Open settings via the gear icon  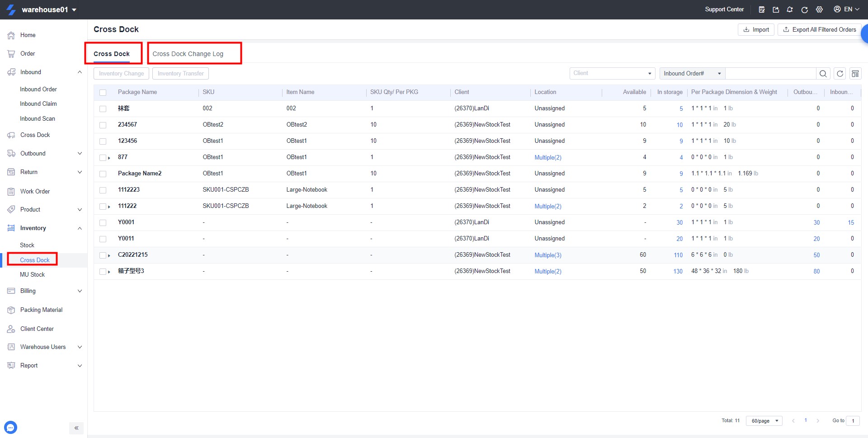819,9
